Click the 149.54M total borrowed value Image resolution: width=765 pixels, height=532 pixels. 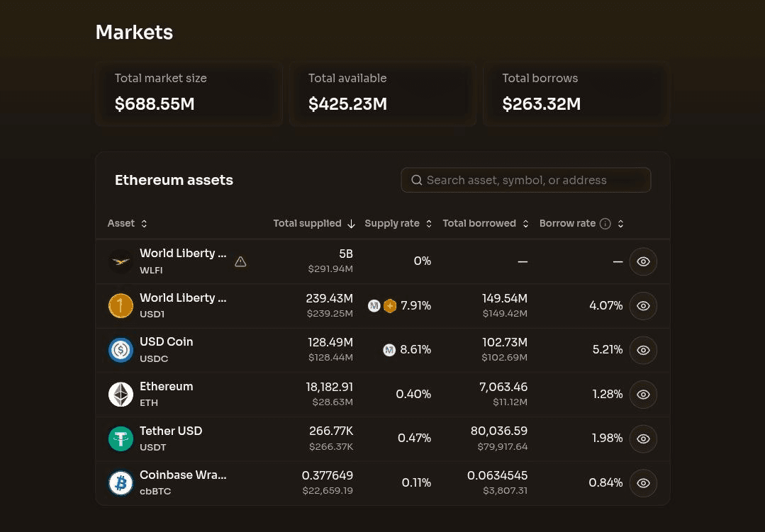pos(505,298)
